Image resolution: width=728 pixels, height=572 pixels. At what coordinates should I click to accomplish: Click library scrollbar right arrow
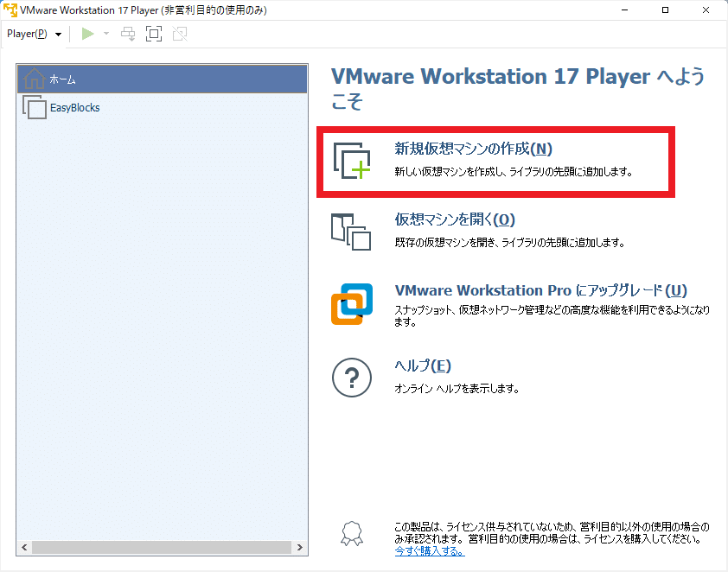tap(299, 548)
